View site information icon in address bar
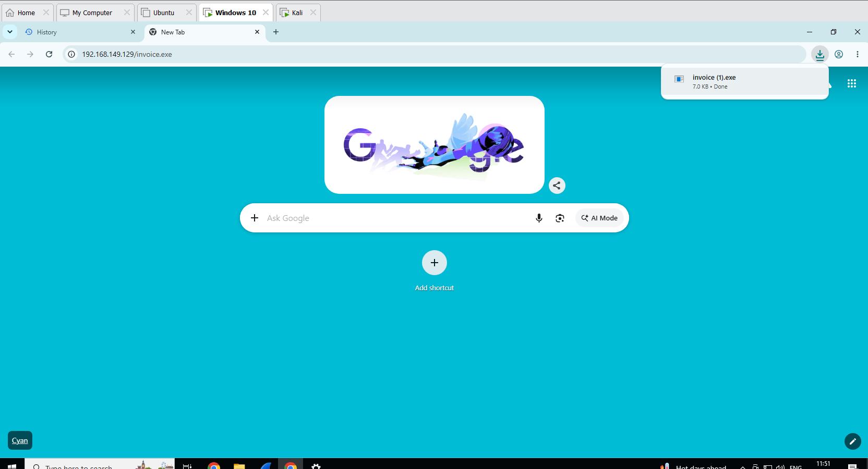 [x=72, y=54]
